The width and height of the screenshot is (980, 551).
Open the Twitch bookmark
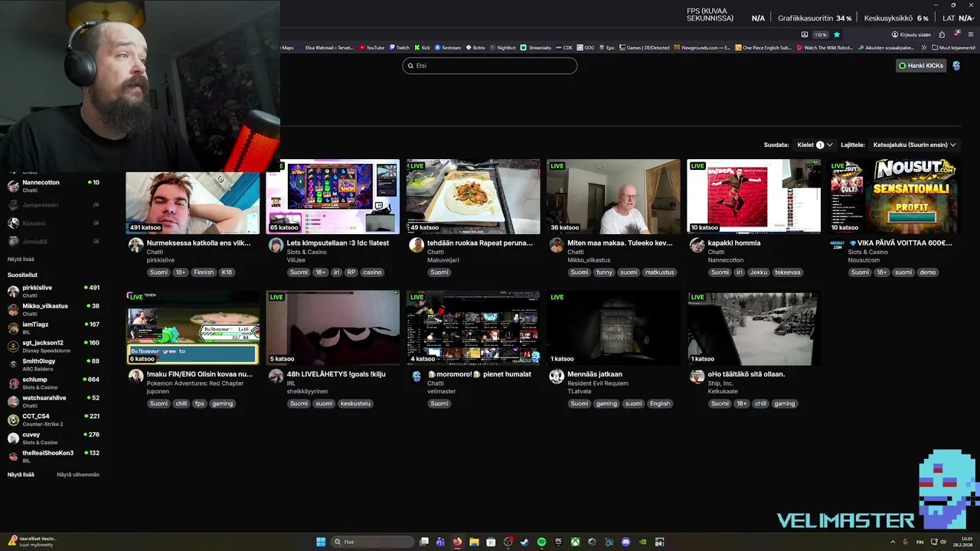(x=399, y=47)
